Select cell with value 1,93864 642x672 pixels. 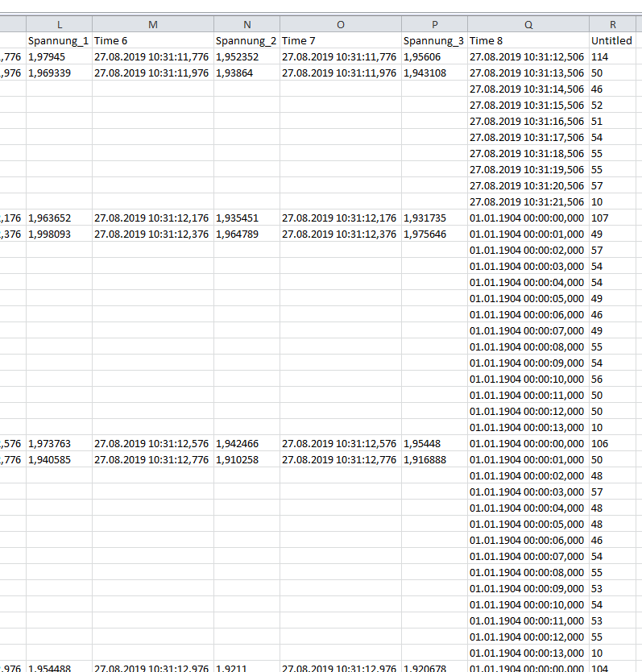coord(246,73)
